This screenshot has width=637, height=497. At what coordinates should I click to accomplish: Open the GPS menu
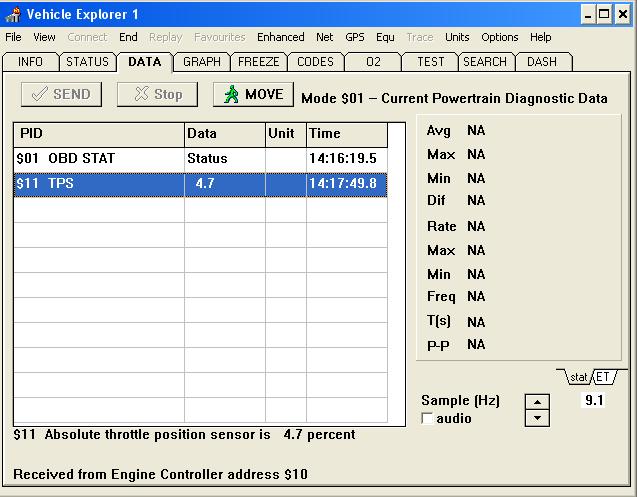click(x=355, y=37)
